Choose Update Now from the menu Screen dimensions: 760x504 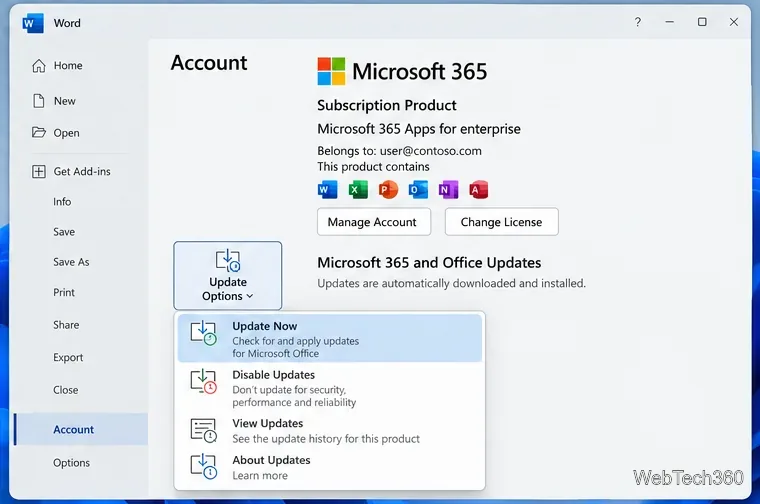click(x=330, y=338)
